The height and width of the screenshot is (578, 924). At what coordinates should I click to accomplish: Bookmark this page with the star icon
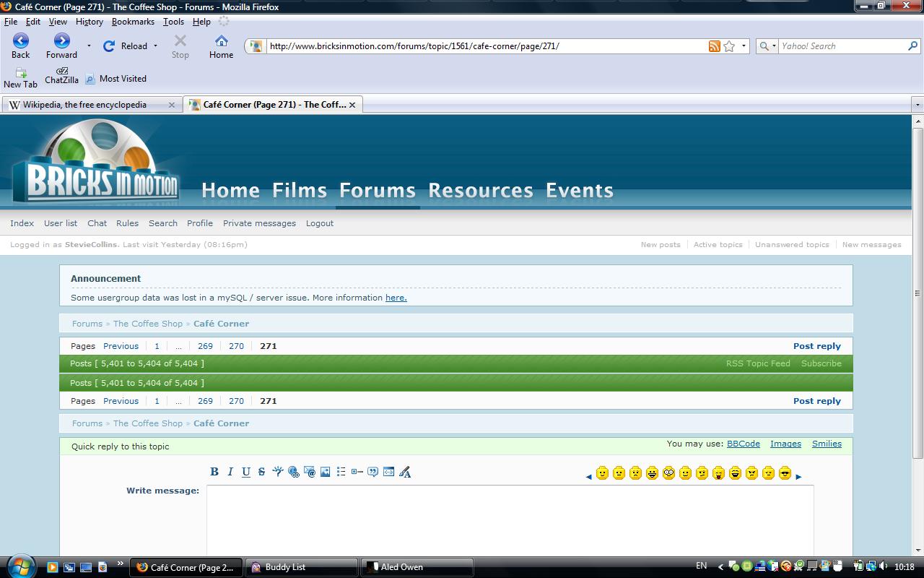[x=729, y=46]
